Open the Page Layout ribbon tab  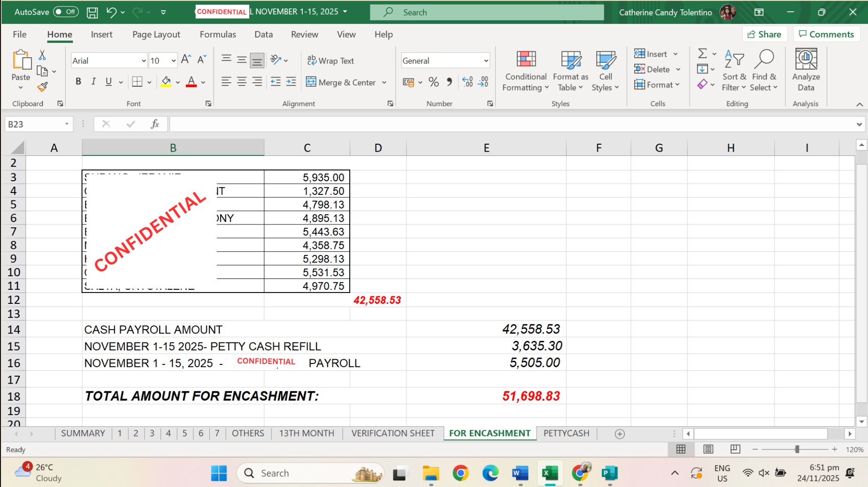[156, 34]
